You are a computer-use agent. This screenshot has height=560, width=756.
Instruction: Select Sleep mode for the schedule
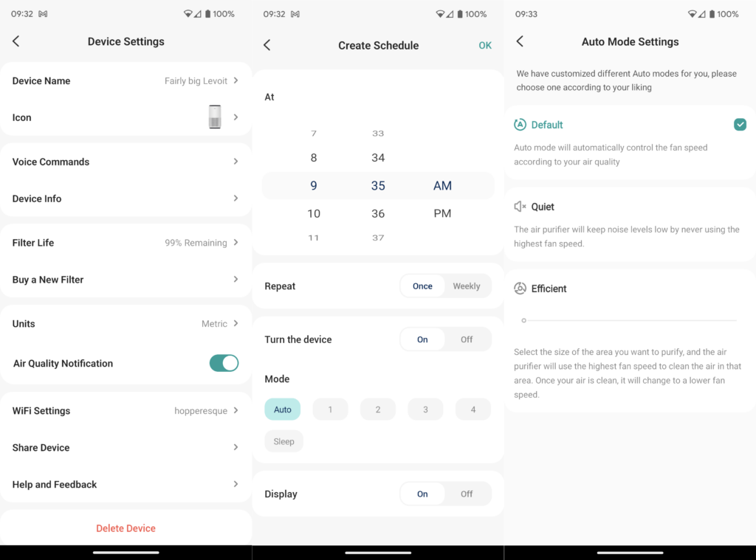pos(283,441)
